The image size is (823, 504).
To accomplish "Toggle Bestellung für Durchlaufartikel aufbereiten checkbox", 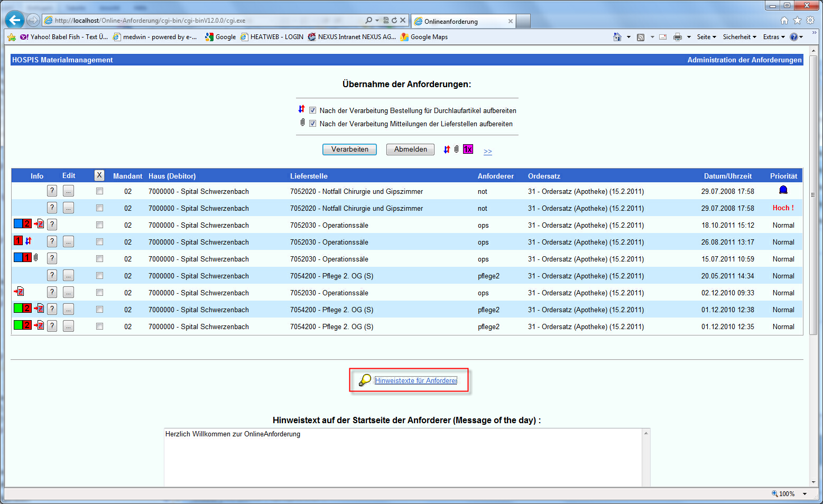I will point(313,110).
